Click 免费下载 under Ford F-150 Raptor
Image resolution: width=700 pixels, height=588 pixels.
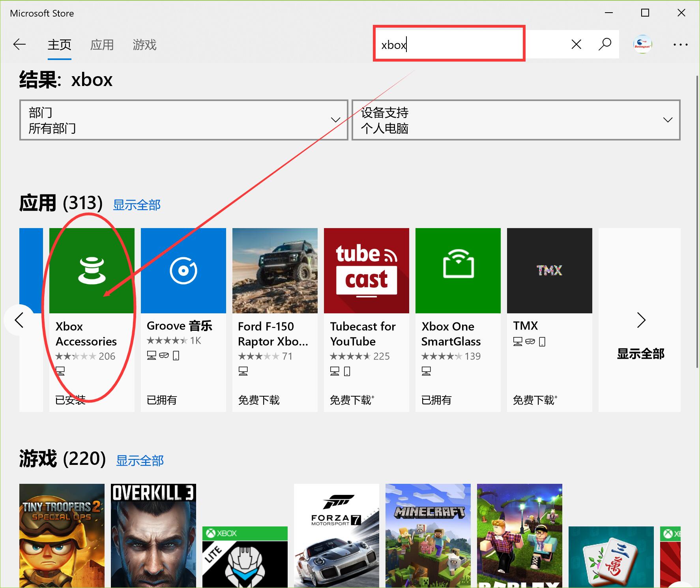tap(258, 400)
